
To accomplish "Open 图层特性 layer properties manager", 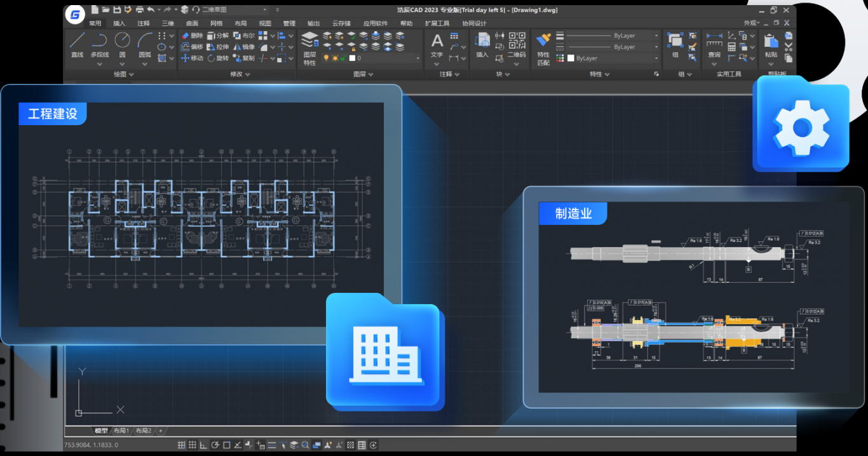I will coord(309,49).
